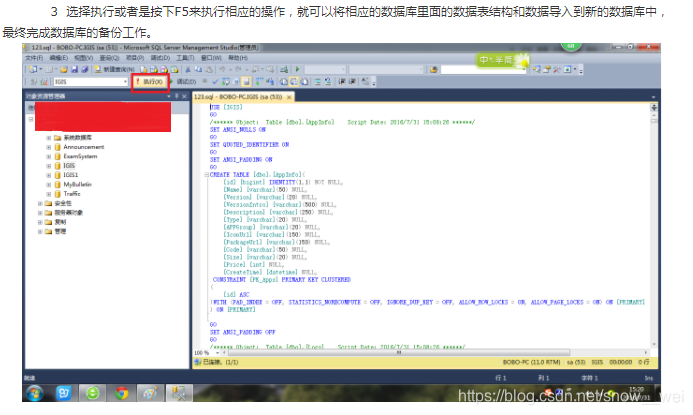Image resolution: width=693 pixels, height=415 pixels.
Task: Click the Properties Window wrench icon
Action: coord(557,69)
